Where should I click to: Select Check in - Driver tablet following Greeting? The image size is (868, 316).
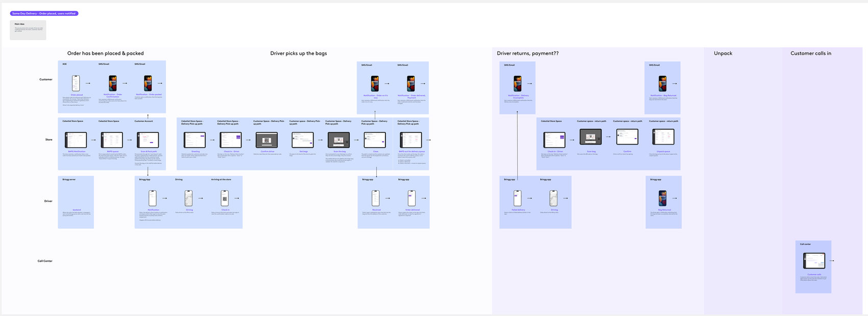[x=231, y=140]
